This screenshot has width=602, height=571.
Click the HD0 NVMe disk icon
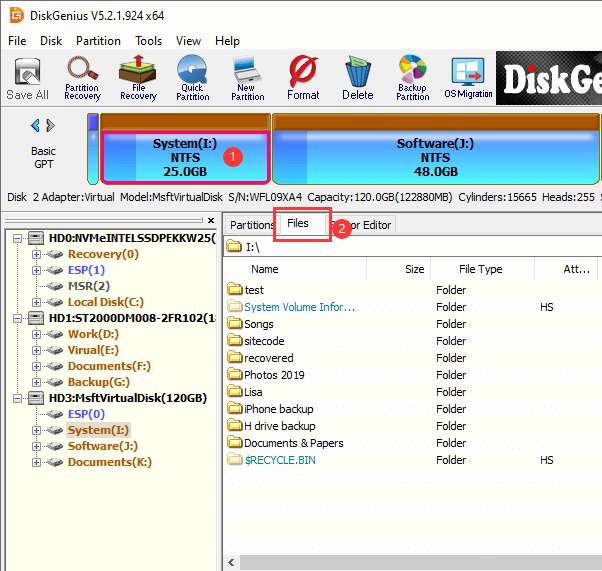36,238
